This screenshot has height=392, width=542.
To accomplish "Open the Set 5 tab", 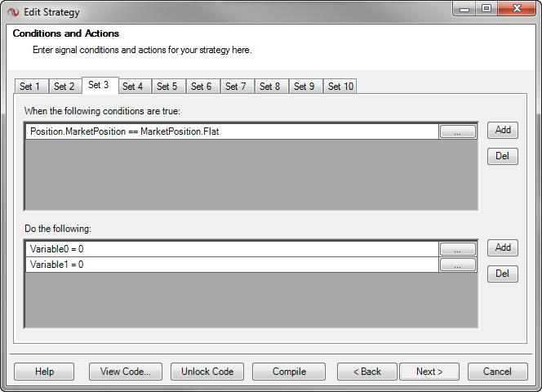I will 169,86.
